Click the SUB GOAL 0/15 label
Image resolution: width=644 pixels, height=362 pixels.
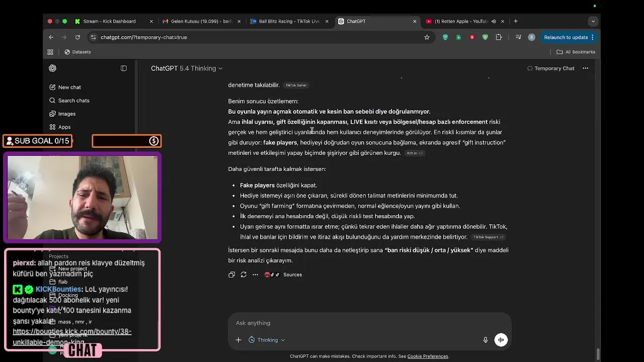pyautogui.click(x=38, y=141)
